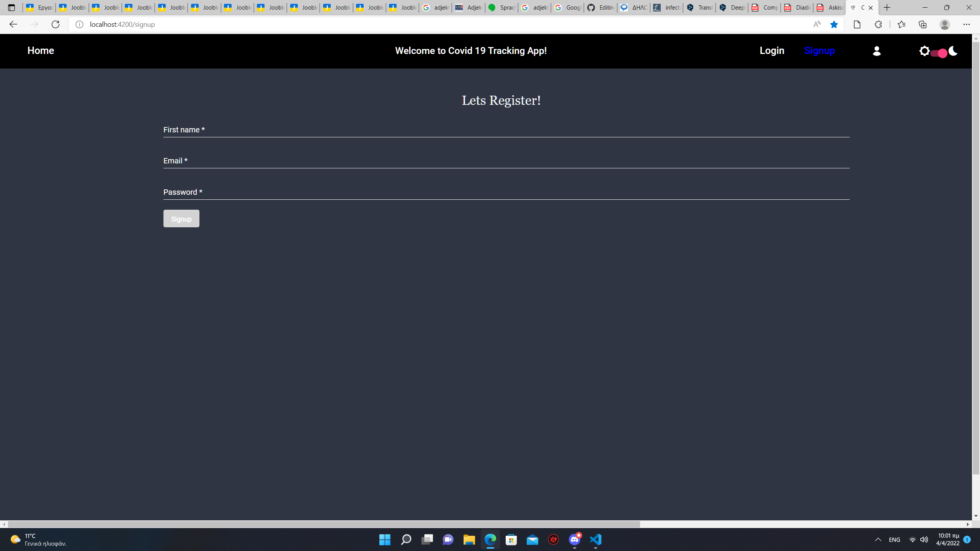
Task: Open browser Collections
Action: point(923,24)
